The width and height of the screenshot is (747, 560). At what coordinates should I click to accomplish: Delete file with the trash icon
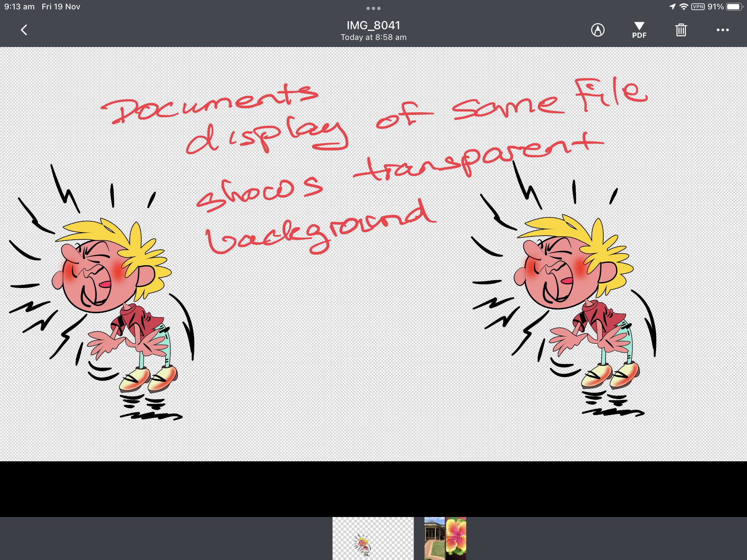681,30
